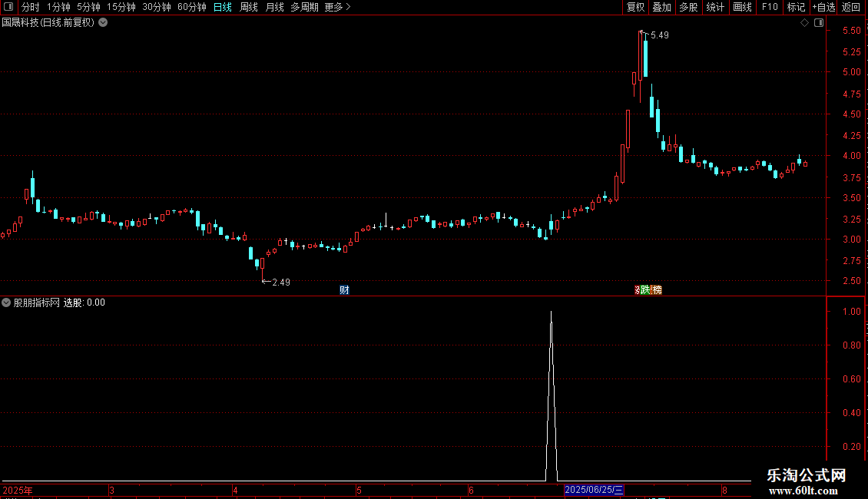This screenshot has height=499, width=868.
Task: Open the 画线 drawing tools
Action: click(x=742, y=7)
